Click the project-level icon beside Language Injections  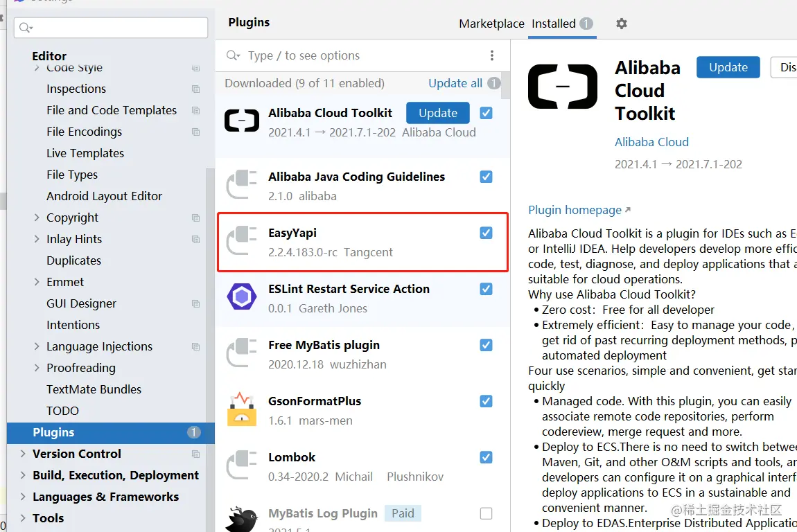[x=195, y=346]
